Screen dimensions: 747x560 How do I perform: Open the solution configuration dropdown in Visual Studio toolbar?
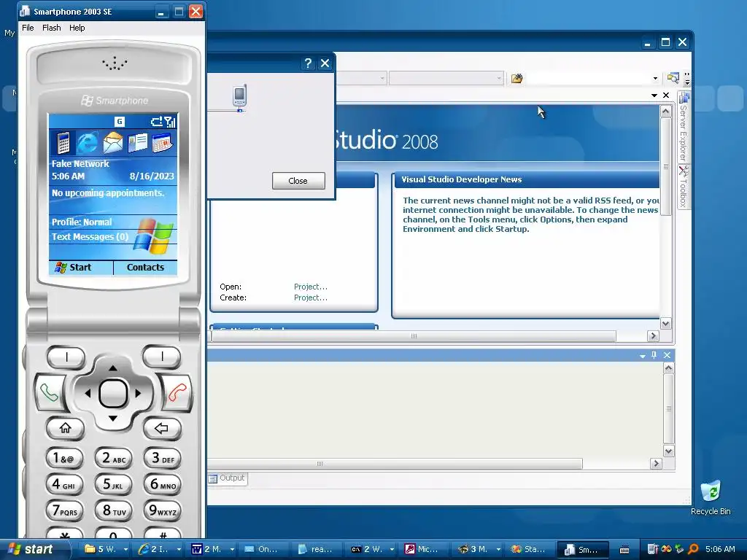382,78
